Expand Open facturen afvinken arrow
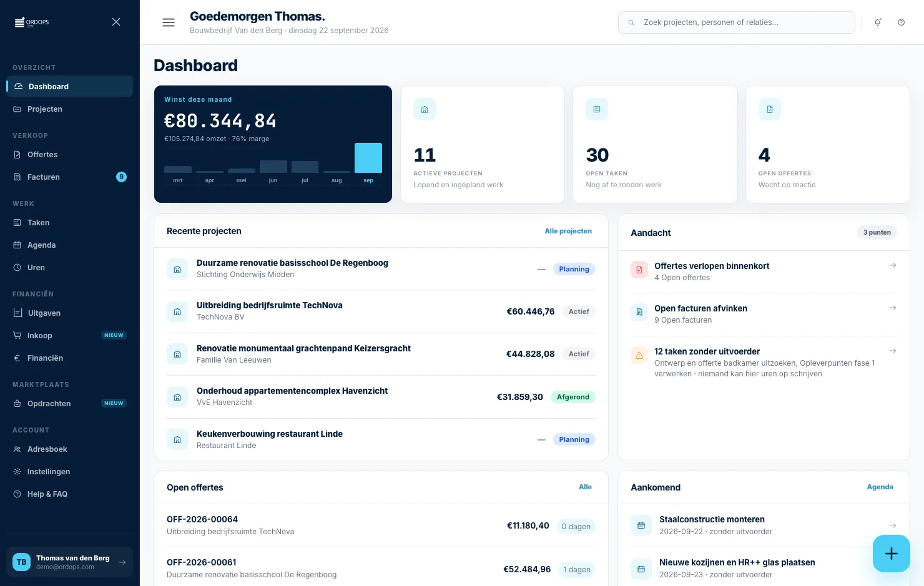The width and height of the screenshot is (924, 586). tap(893, 308)
